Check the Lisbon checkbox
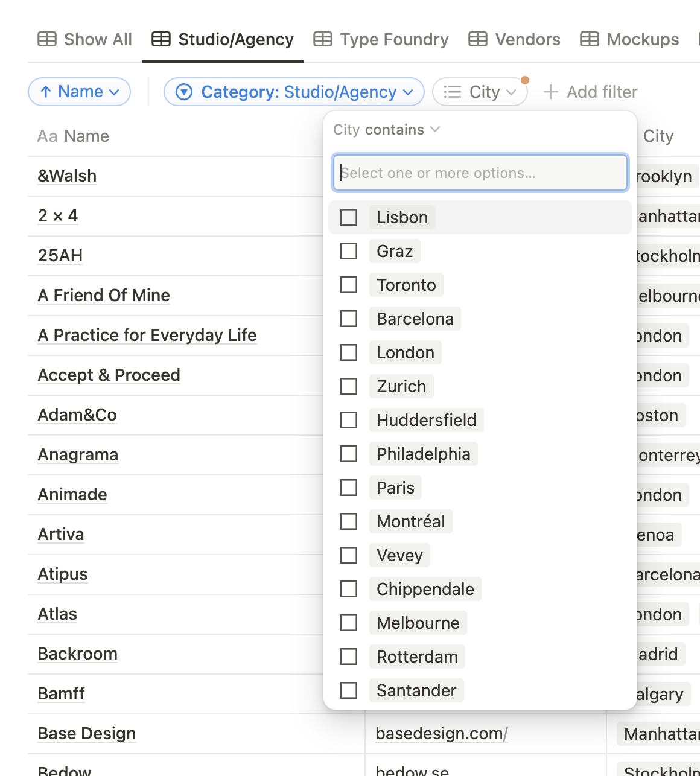 tap(349, 217)
